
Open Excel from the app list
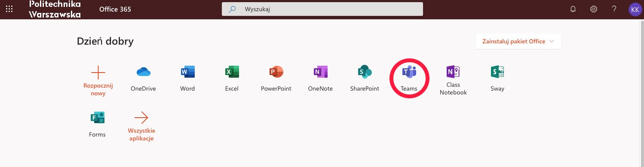(x=232, y=78)
